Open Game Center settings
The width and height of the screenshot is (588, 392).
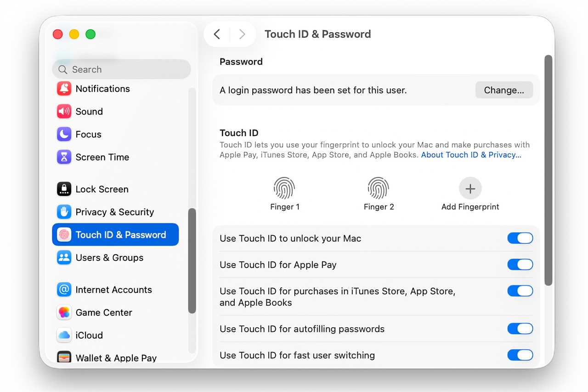[103, 312]
